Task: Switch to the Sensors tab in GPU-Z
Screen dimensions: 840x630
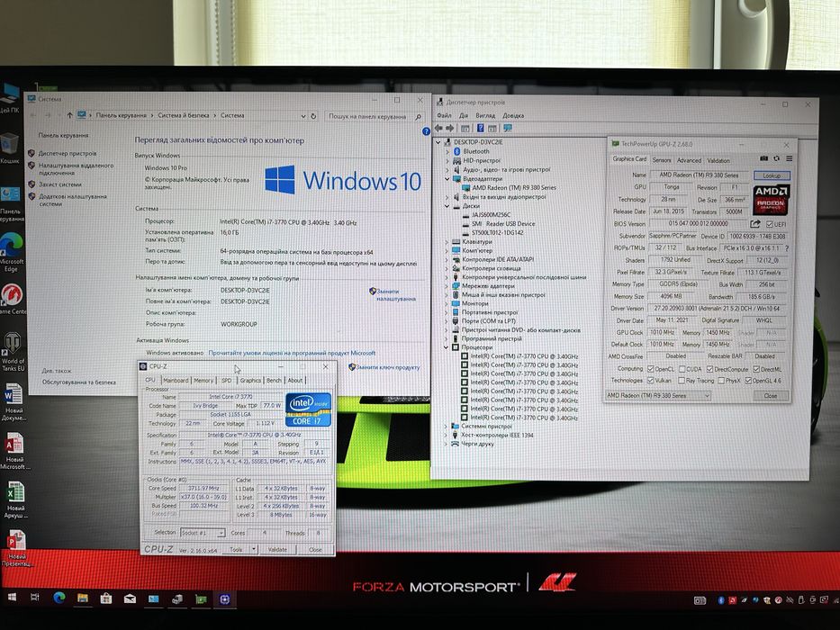Action: (661, 159)
